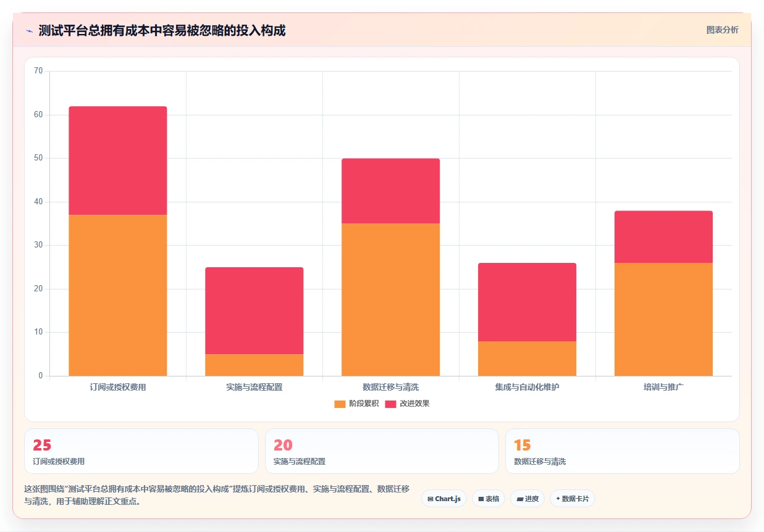Click the x-axis label 实施与流程配置
The image size is (764, 532).
click(x=254, y=388)
